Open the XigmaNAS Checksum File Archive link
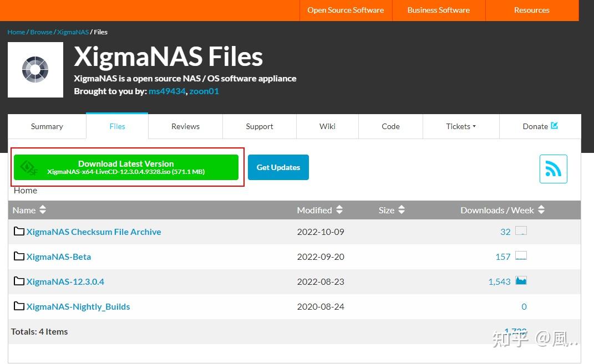This screenshot has width=594, height=364. click(94, 232)
